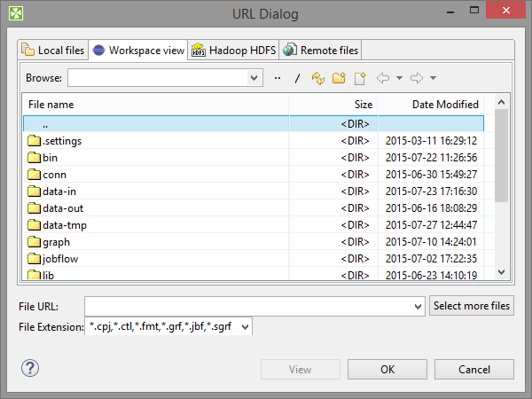The image size is (532, 399).
Task: Click the scroll down arrow of file list
Action: point(502,272)
